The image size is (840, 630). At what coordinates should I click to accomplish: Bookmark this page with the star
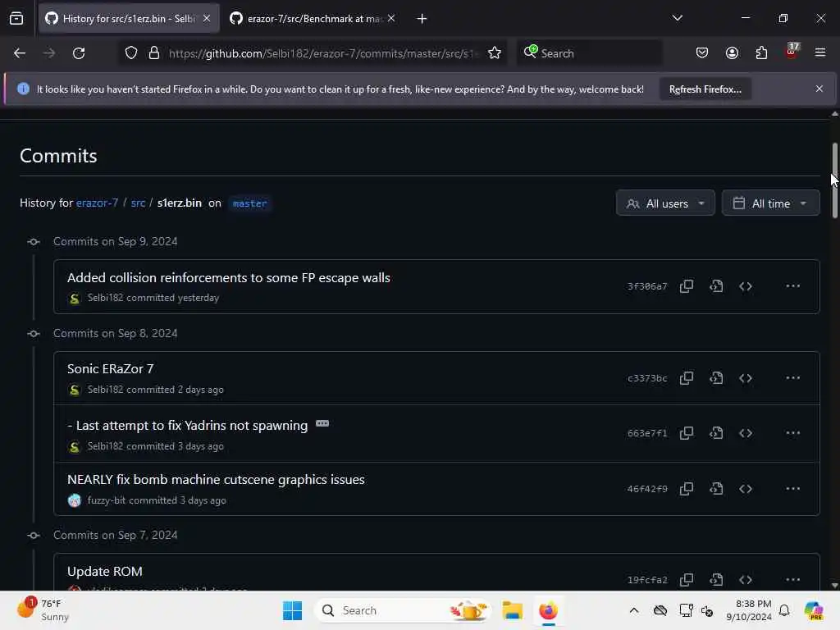[x=495, y=53]
